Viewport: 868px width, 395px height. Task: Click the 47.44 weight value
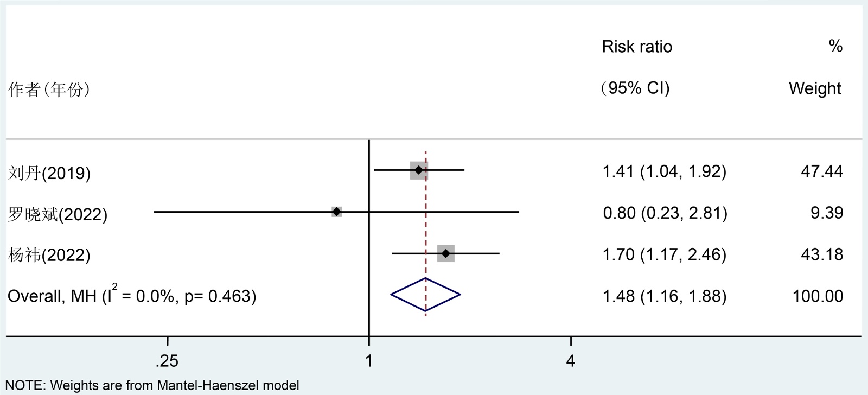pyautogui.click(x=822, y=171)
